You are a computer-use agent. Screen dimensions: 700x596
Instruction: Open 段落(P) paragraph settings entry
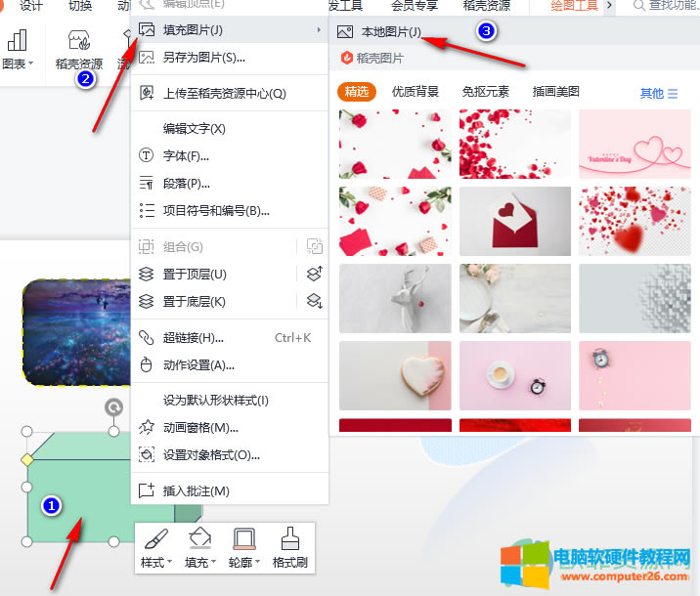(230, 184)
